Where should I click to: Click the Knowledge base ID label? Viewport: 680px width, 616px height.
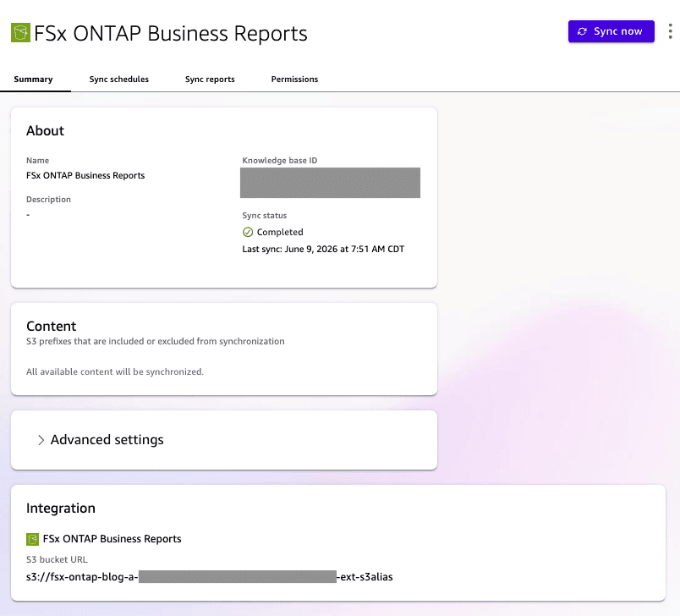(280, 160)
